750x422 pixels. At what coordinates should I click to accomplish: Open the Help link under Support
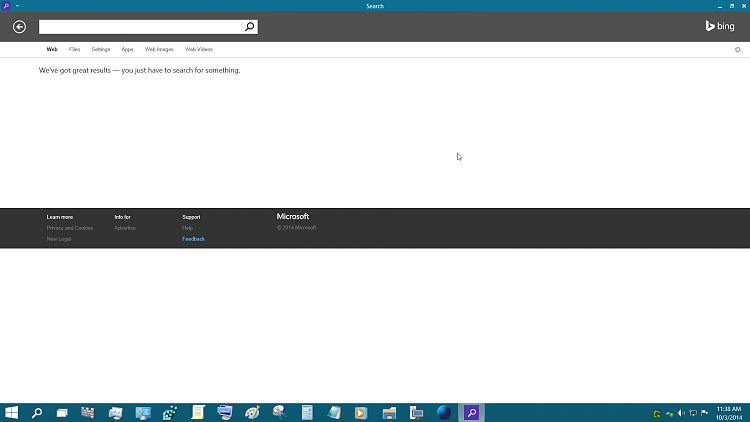pos(188,228)
